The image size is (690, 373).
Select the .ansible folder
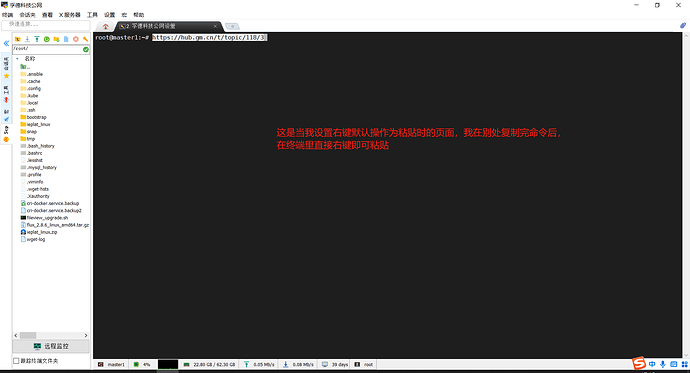(31, 74)
